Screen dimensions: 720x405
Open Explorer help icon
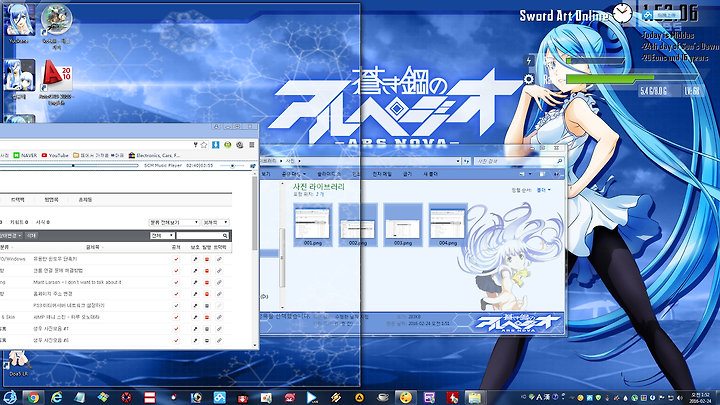[556, 174]
